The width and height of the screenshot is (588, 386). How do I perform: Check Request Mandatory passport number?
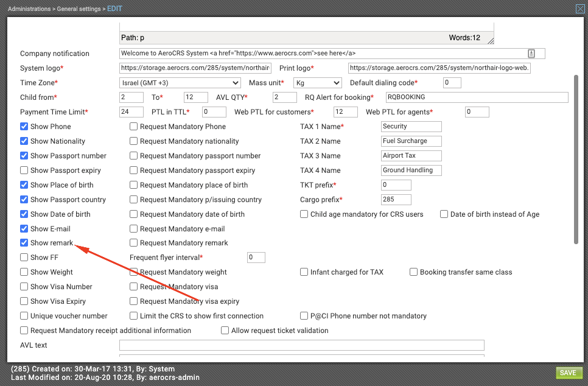point(133,156)
